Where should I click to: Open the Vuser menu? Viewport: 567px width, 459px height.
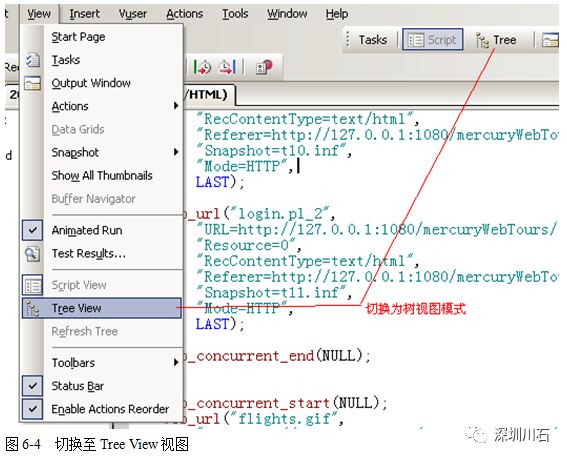point(133,14)
